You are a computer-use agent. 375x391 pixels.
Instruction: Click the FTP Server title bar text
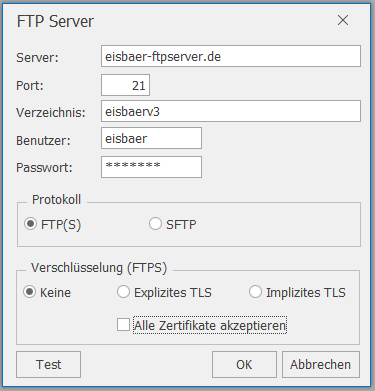tap(55, 22)
